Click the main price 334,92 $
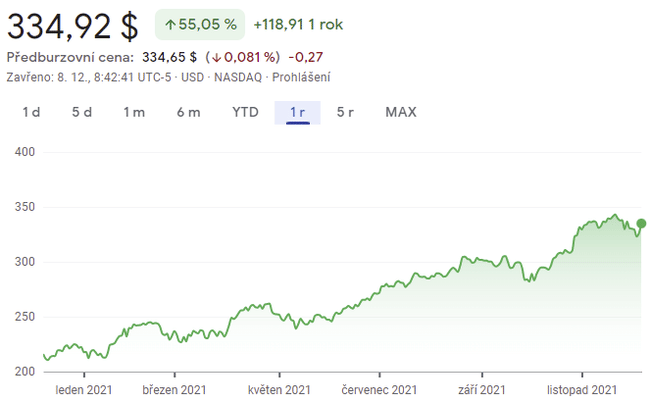Image resolution: width=650 pixels, height=404 pixels. 73,24
